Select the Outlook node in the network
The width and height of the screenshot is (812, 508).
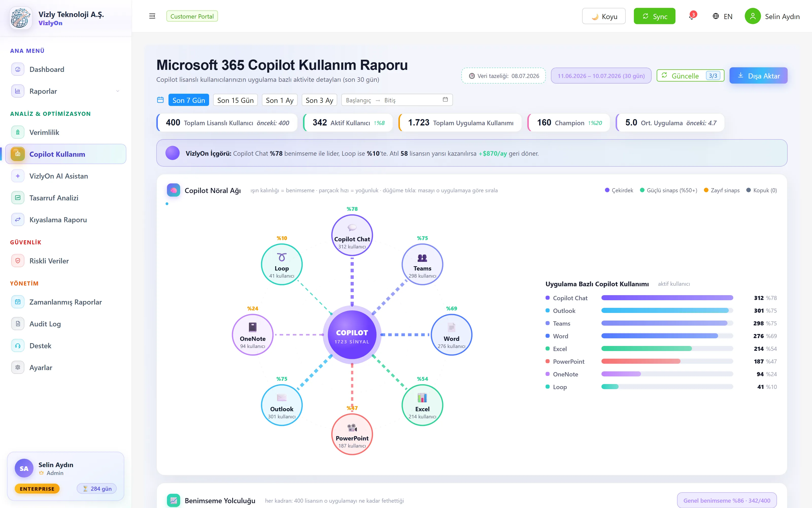pyautogui.click(x=282, y=405)
